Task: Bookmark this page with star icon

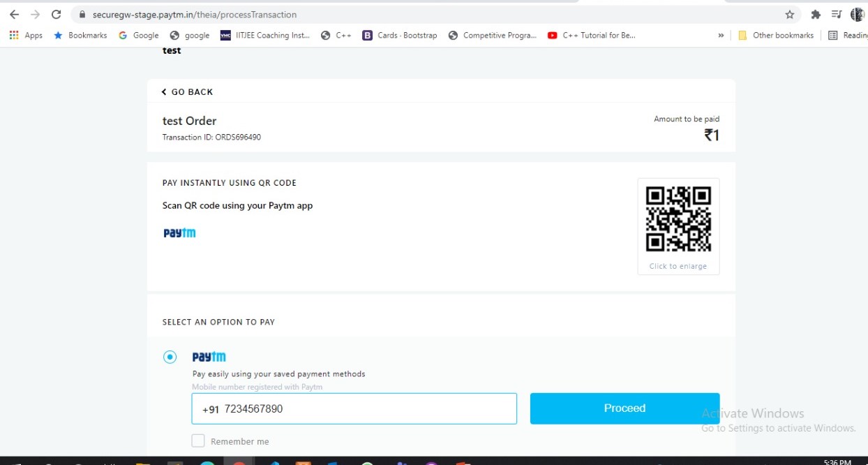Action: tap(790, 15)
